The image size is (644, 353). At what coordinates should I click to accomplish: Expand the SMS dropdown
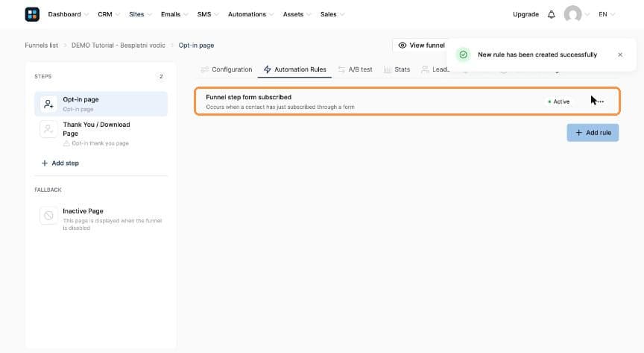click(207, 14)
